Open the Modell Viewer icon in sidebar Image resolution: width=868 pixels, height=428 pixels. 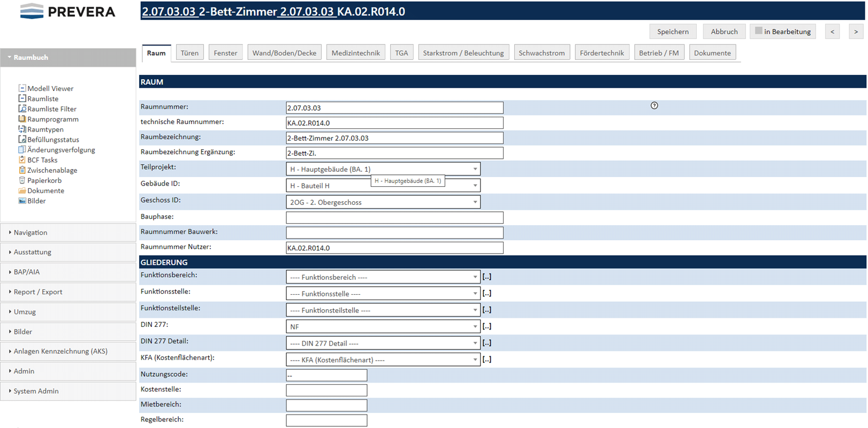pos(22,88)
